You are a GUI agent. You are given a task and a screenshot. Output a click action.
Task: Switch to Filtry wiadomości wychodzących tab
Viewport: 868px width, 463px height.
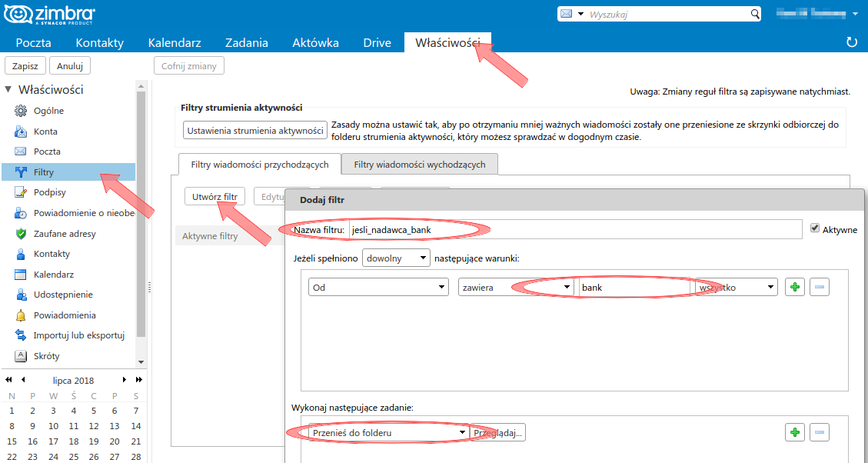[420, 165]
